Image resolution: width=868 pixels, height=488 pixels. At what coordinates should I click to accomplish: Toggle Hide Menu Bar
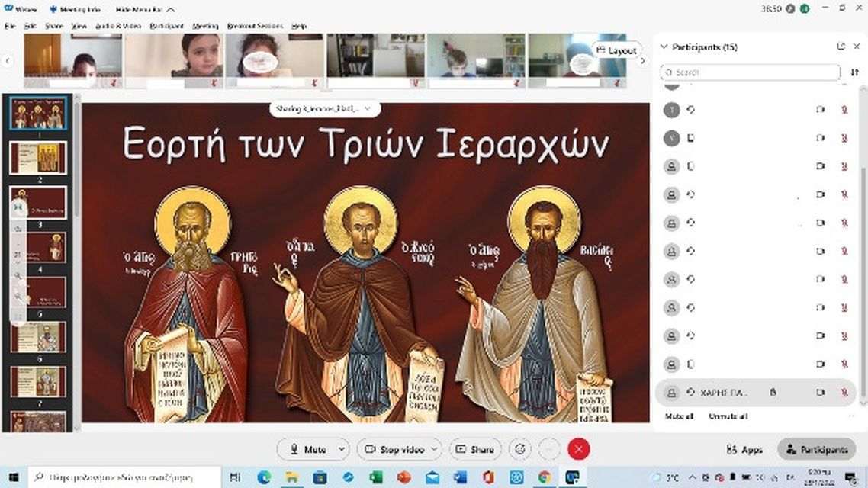click(x=145, y=9)
